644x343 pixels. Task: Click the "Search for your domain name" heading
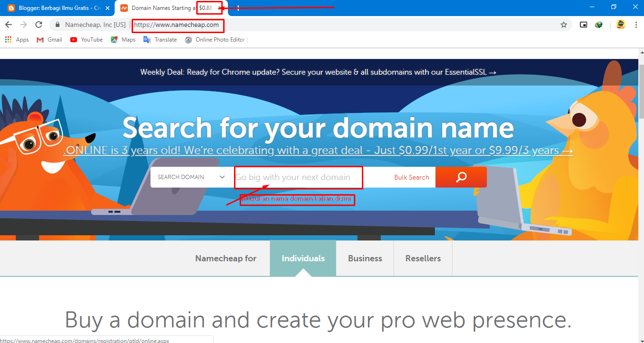[x=318, y=128]
